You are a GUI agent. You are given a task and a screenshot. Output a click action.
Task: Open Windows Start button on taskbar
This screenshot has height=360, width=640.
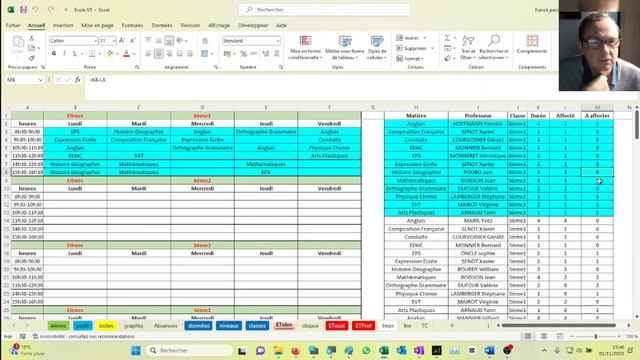point(136,350)
